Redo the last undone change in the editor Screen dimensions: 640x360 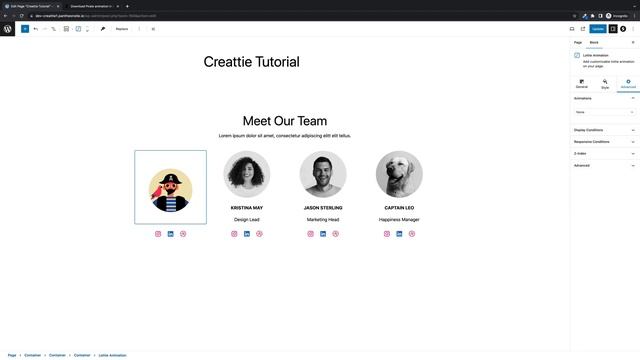[44, 29]
